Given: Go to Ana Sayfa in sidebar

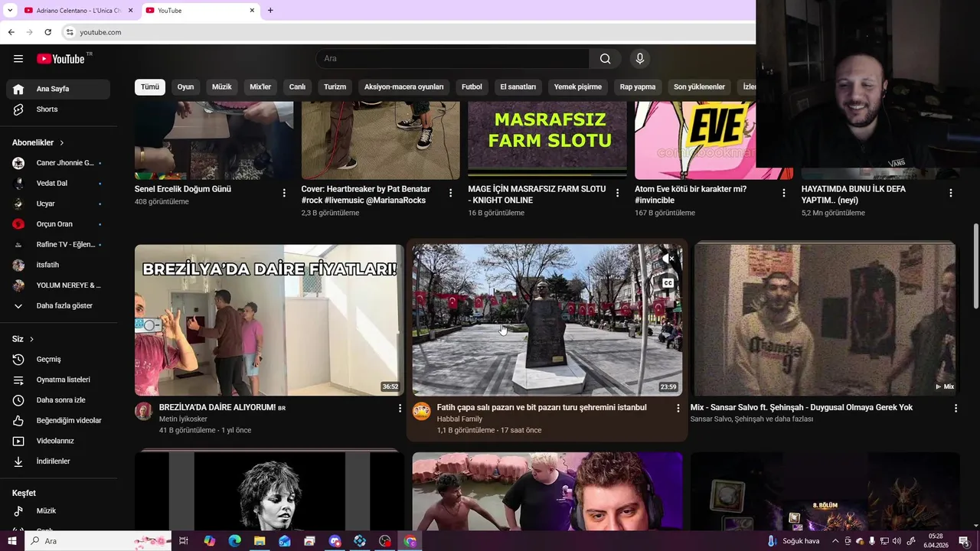Looking at the screenshot, I should coord(58,89).
